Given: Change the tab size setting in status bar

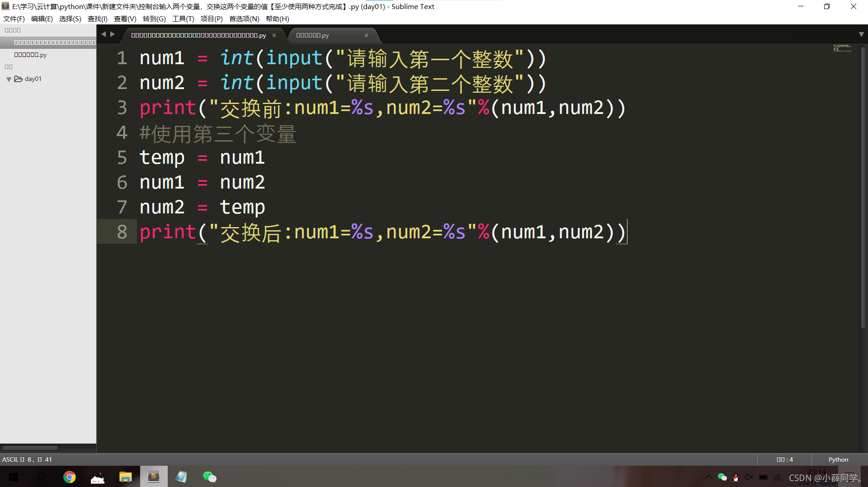Looking at the screenshot, I should 785,459.
